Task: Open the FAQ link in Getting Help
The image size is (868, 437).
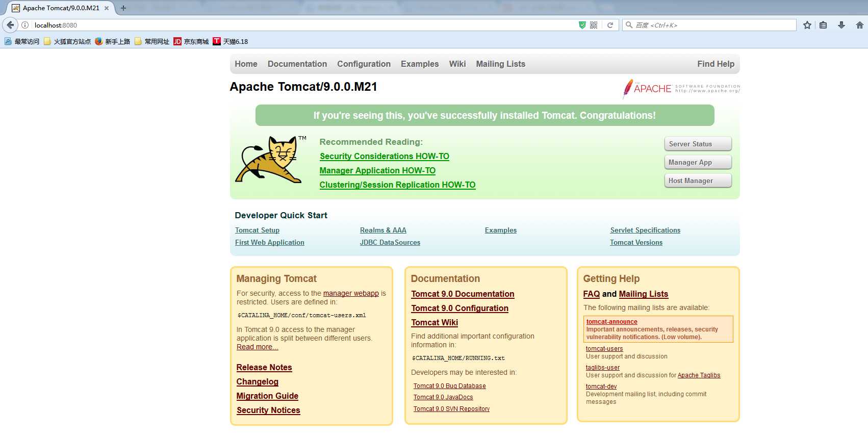Action: click(x=592, y=294)
